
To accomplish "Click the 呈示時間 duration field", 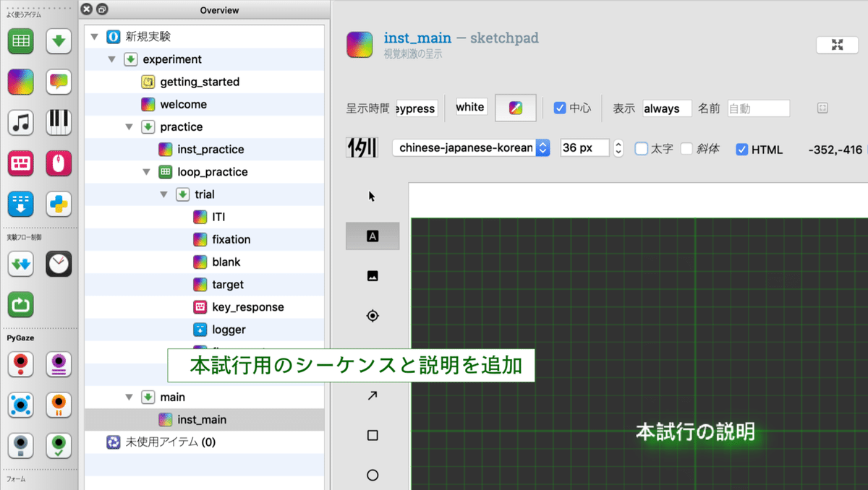I will pyautogui.click(x=417, y=108).
